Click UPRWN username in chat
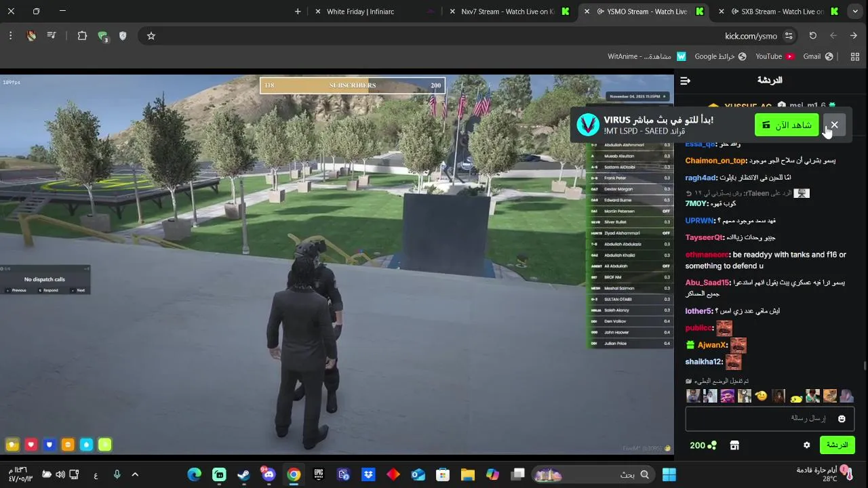Viewport: 868px width, 488px height. pyautogui.click(x=699, y=220)
